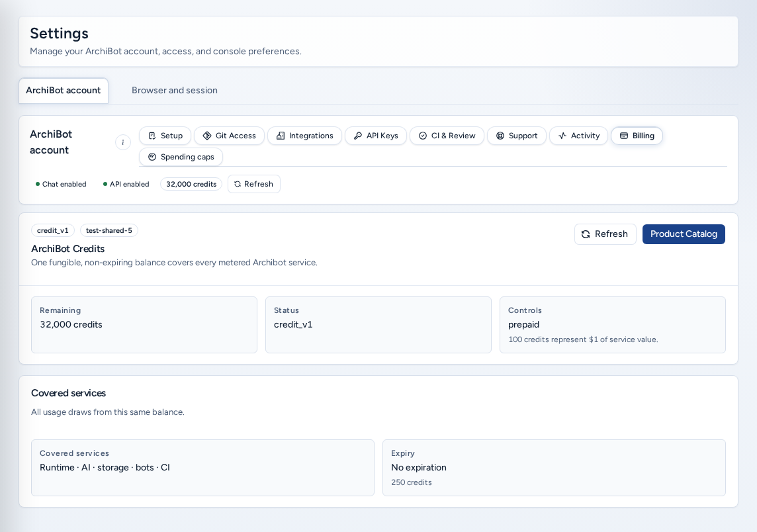The height and width of the screenshot is (532, 757).
Task: Open the API Keys section
Action: [376, 136]
